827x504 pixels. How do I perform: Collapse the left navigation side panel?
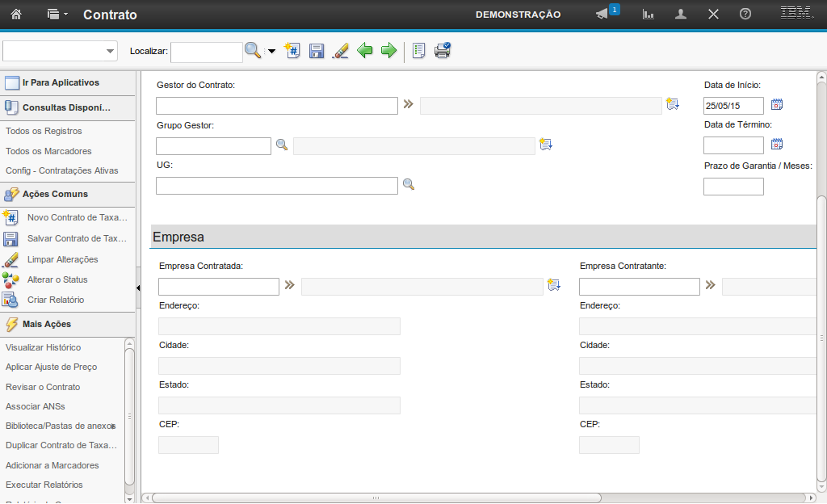[x=138, y=288]
